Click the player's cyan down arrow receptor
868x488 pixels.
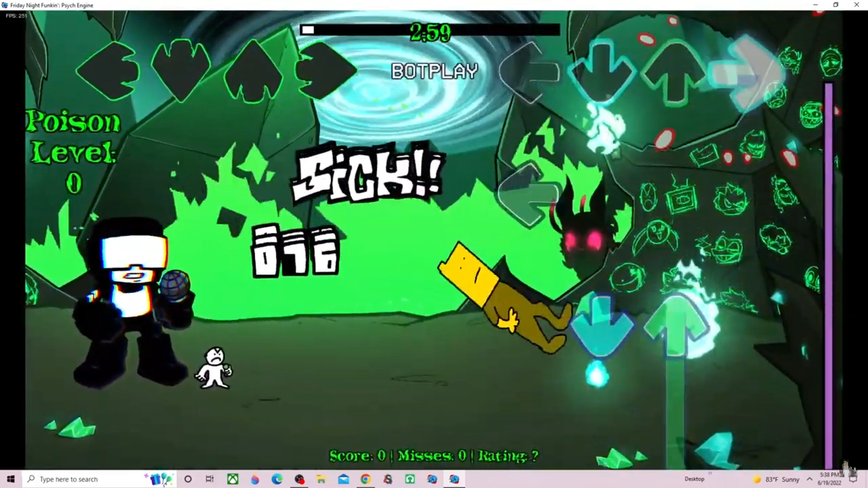click(601, 72)
